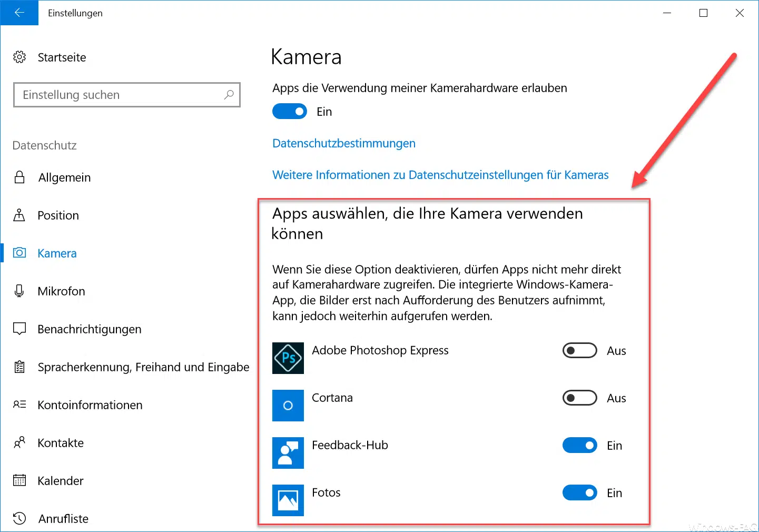Disable camera hardware access for all apps
This screenshot has height=532, width=759.
click(290, 111)
